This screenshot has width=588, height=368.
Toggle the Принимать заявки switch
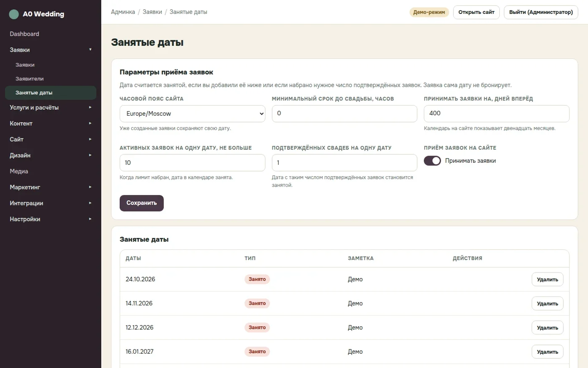tap(432, 161)
